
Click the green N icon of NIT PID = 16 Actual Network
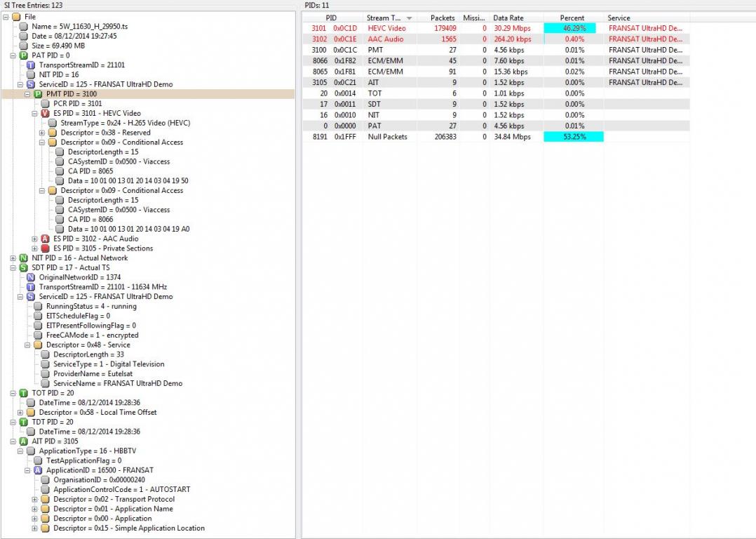(23, 258)
